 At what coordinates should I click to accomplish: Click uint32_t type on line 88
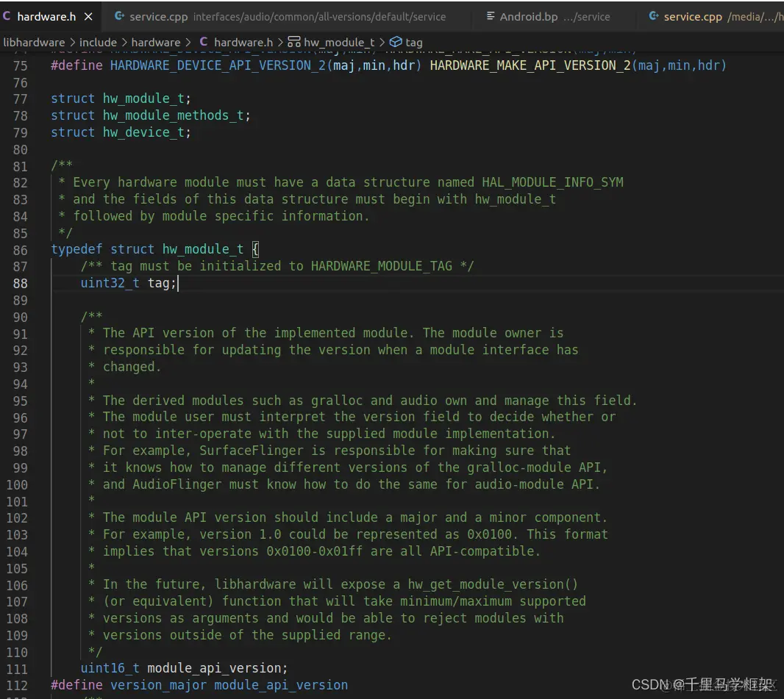tap(110, 283)
